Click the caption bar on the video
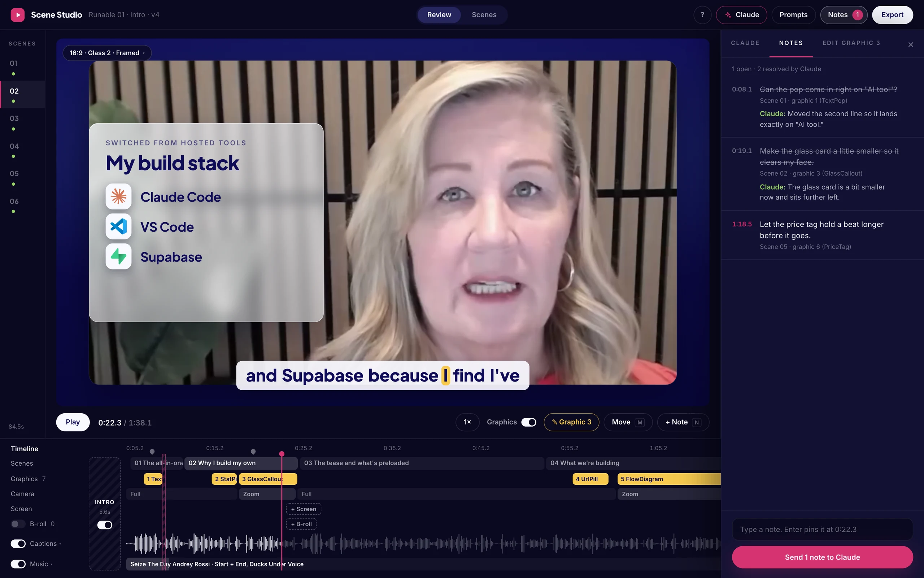Image resolution: width=924 pixels, height=578 pixels. coord(383,375)
